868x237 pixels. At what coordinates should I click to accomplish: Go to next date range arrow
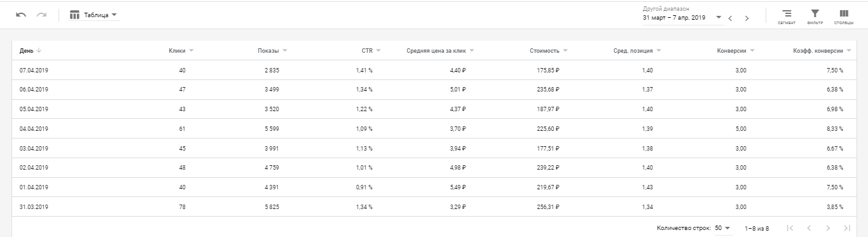747,18
